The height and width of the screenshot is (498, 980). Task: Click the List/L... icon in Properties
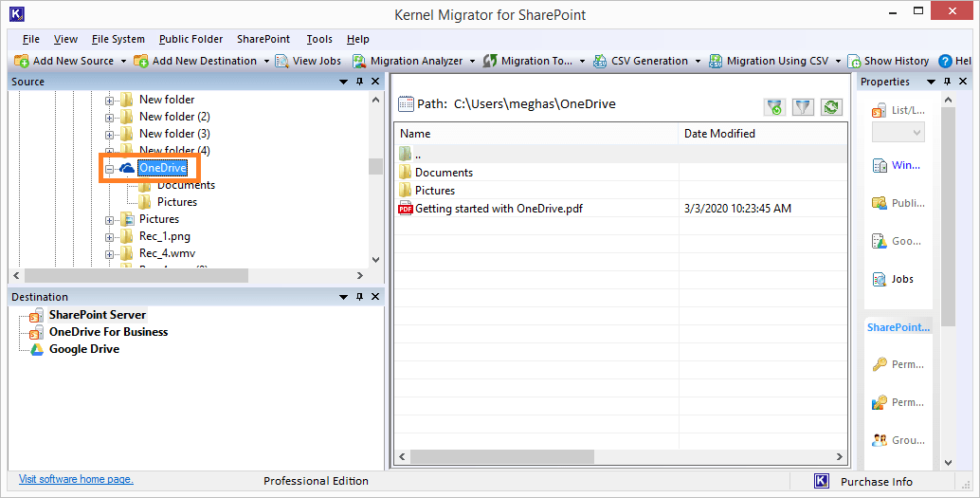(x=880, y=111)
